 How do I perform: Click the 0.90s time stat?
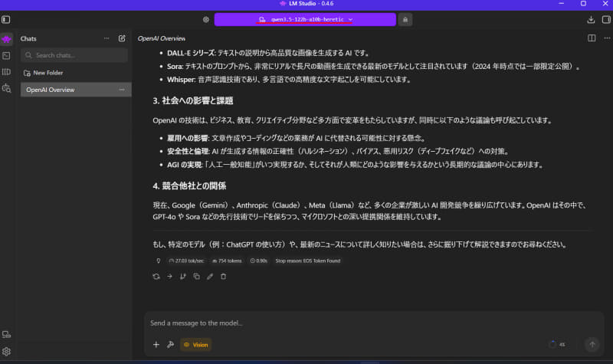point(259,261)
